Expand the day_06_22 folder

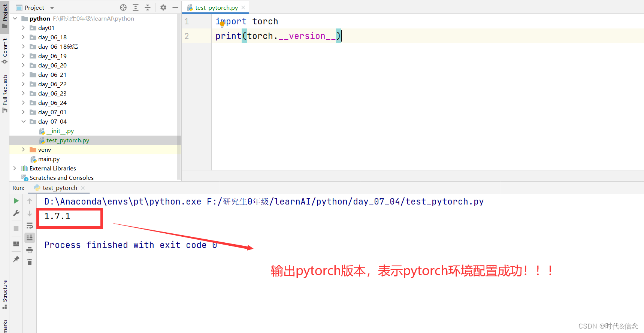[x=23, y=84]
